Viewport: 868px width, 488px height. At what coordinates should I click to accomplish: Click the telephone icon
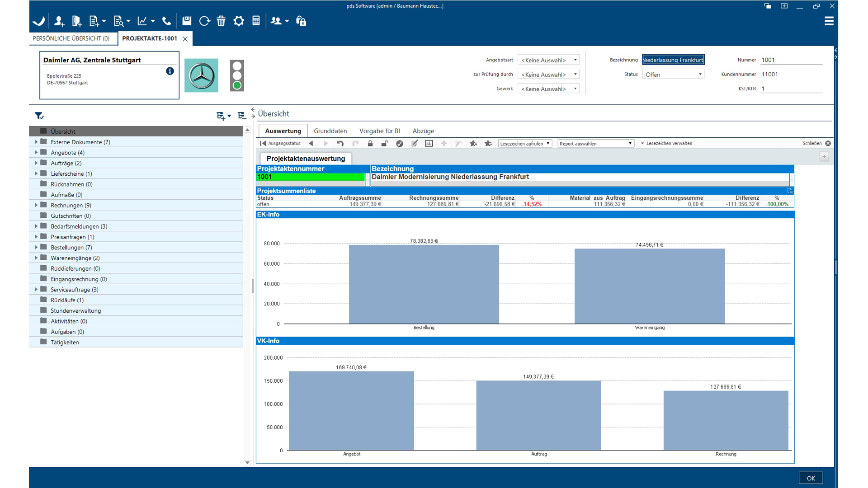[166, 21]
